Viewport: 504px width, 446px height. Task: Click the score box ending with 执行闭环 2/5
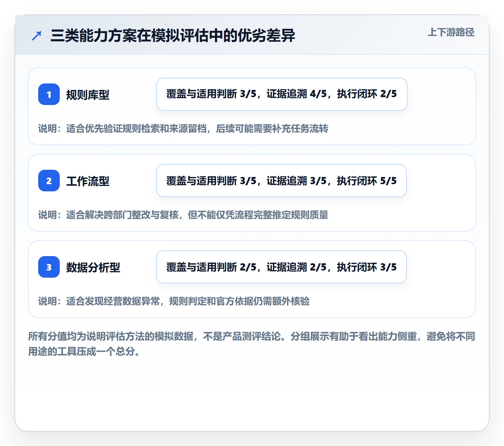coord(282,94)
